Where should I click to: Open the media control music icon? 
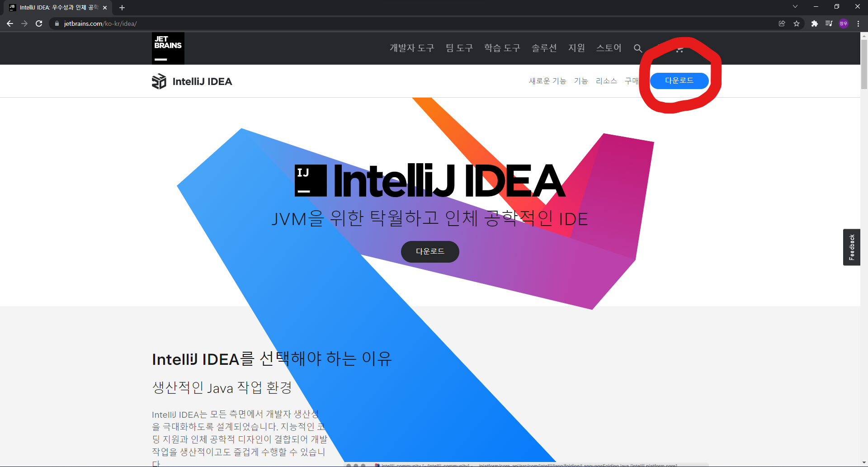click(829, 24)
